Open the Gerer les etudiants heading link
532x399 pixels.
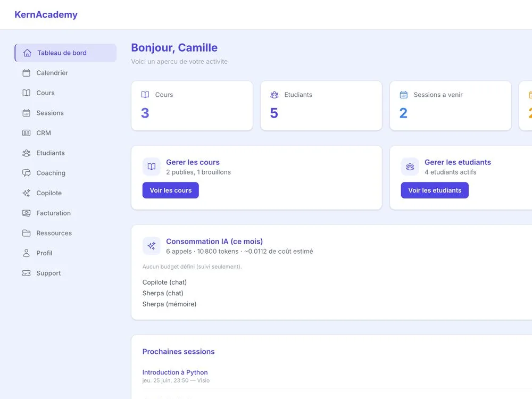tap(458, 162)
